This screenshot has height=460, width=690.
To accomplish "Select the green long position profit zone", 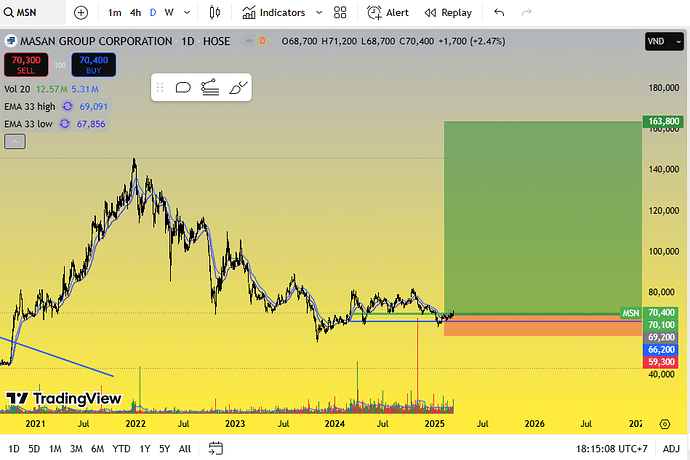I will click(x=543, y=217).
